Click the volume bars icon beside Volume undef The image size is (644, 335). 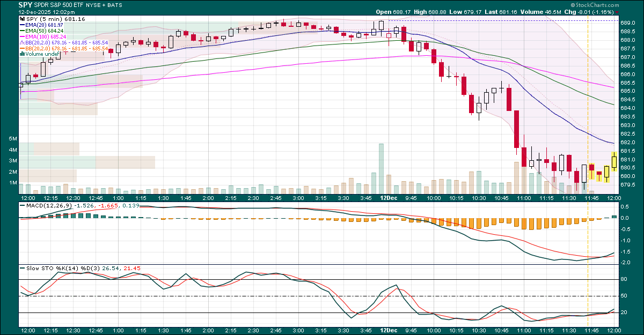tap(22, 54)
